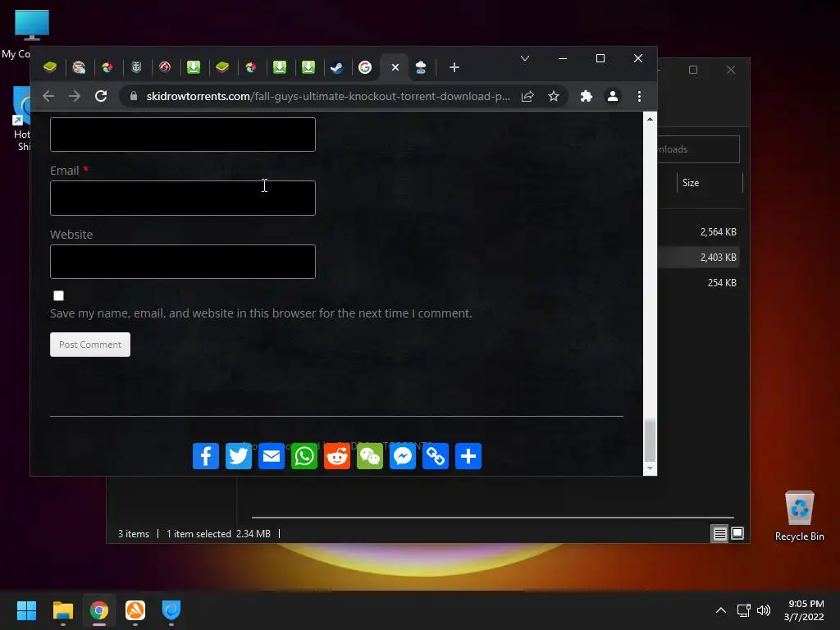
Task: Switch to the cloud icon tab
Action: pyautogui.click(x=421, y=67)
